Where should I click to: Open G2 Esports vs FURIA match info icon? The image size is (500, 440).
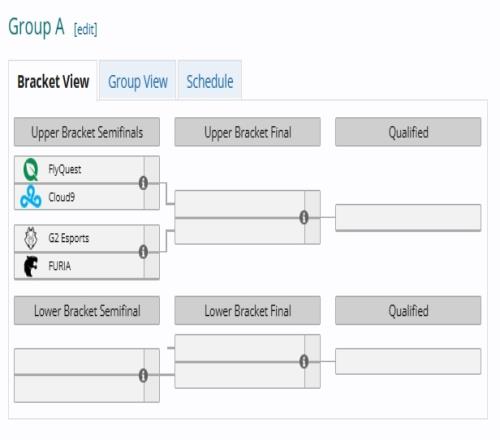(143, 252)
